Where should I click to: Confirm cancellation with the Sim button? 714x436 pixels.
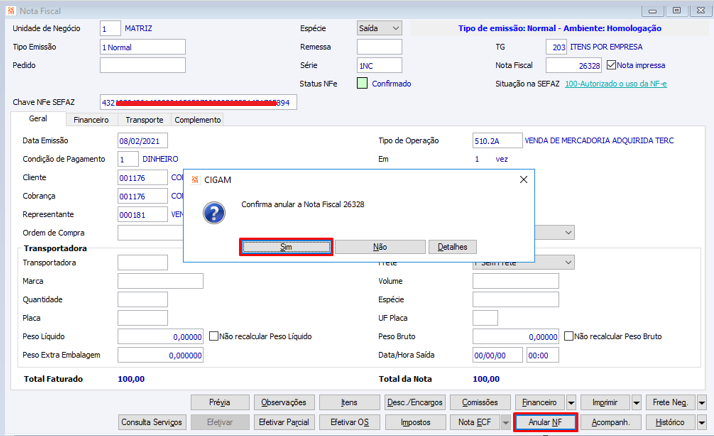pos(286,247)
